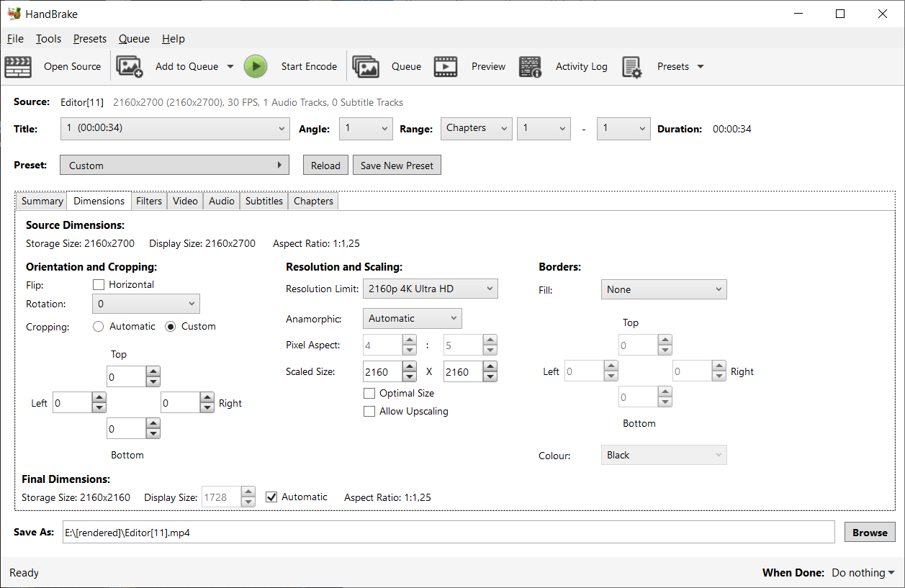This screenshot has width=905, height=588.
Task: Open the Tools menu
Action: [49, 39]
